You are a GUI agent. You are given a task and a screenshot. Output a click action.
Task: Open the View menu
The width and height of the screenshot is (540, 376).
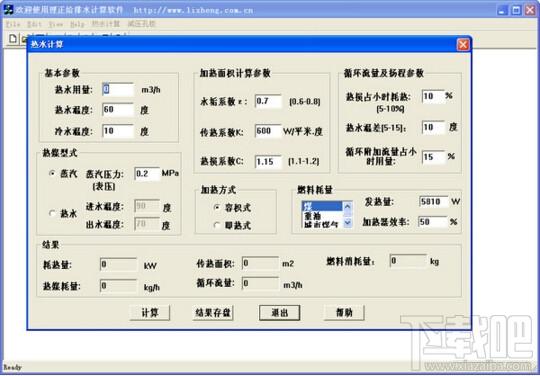click(x=55, y=24)
